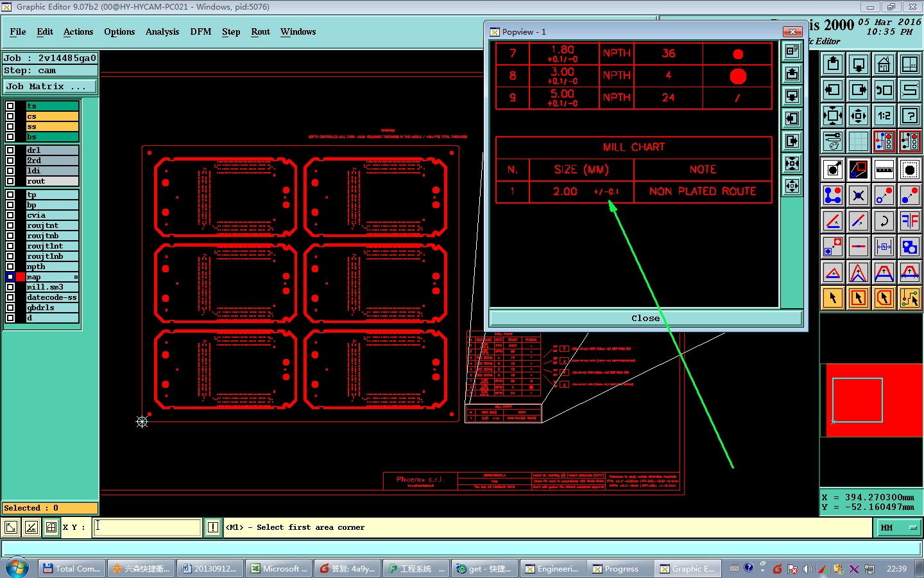Toggle the rout layer checkbox
924x578 pixels.
pyautogui.click(x=10, y=181)
